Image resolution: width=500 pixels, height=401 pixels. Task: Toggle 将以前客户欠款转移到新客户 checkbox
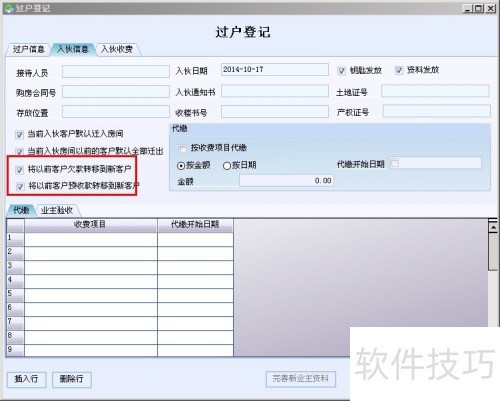(20, 170)
